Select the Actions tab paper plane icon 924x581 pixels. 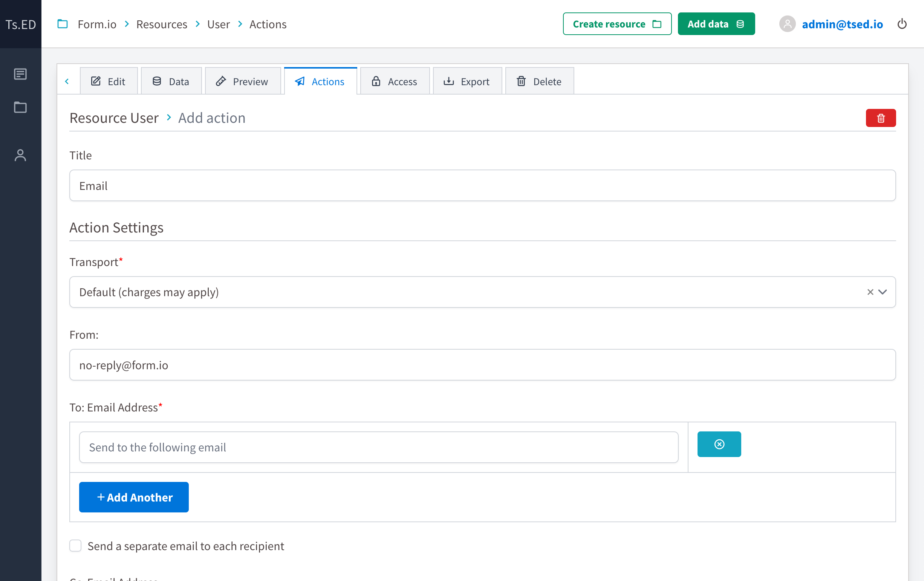(300, 81)
